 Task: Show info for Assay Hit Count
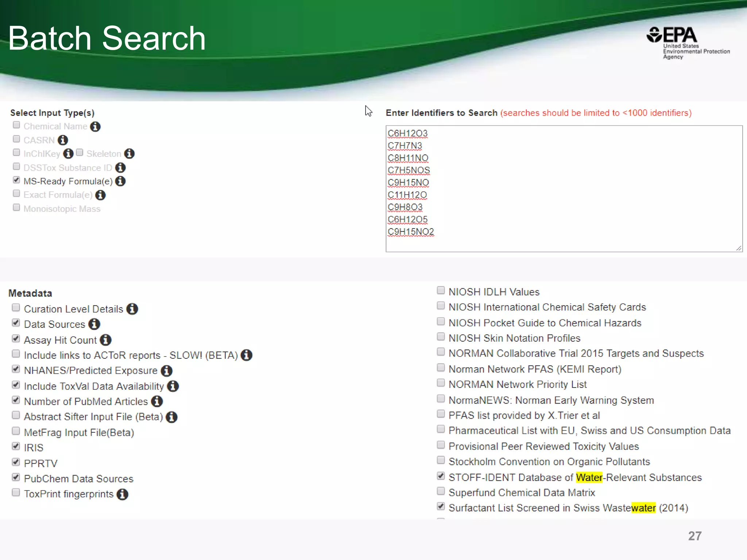(106, 340)
